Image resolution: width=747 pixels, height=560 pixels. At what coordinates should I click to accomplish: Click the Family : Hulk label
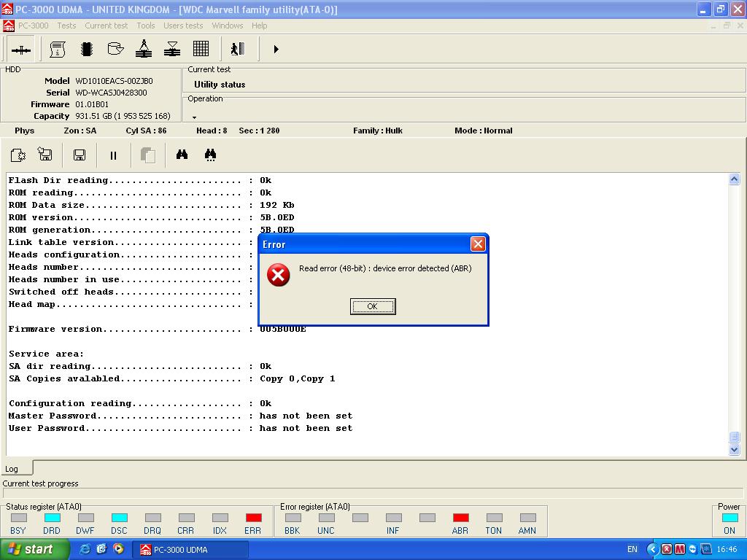click(378, 131)
